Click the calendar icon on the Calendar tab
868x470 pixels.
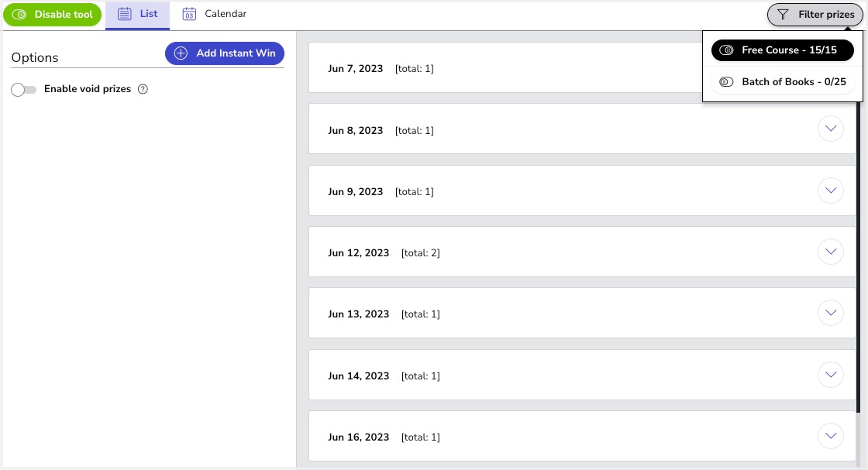point(189,14)
